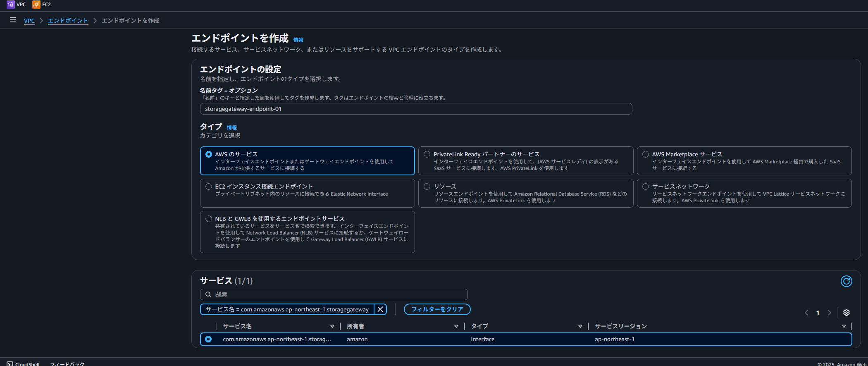
Task: Click com.amazonaws.ap-northeast-1.storag... service name cell
Action: (x=277, y=339)
